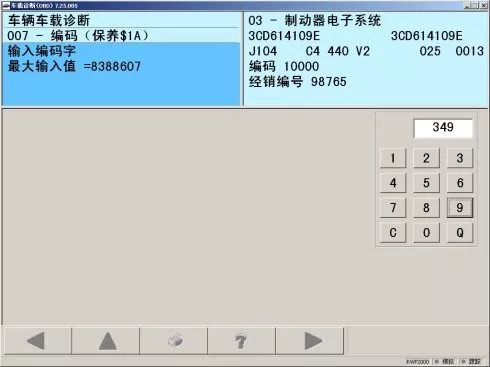Confirm the code with the Q key
The height and width of the screenshot is (367, 490).
[460, 232]
